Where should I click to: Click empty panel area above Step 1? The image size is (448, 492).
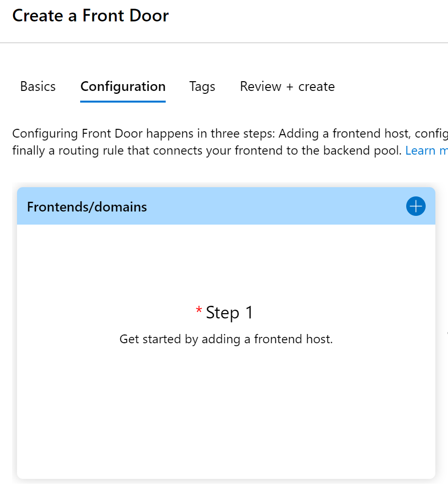point(226,263)
